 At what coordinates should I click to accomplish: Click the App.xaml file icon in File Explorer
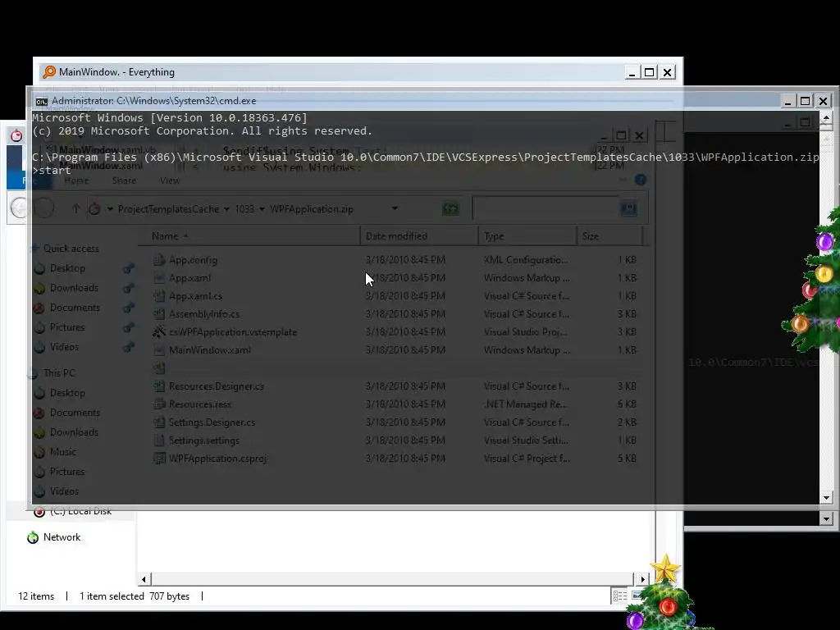pos(158,278)
